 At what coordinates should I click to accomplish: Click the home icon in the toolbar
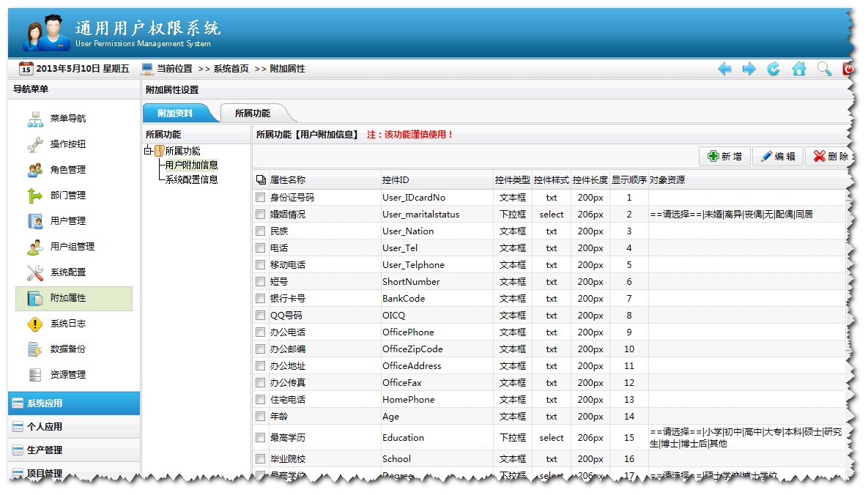click(x=799, y=69)
